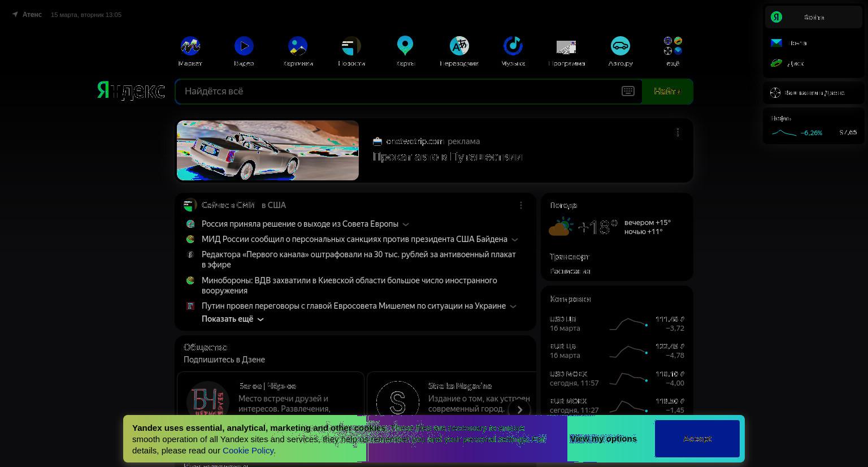Open the Расписания schedules link
868x467 pixels.
click(570, 271)
